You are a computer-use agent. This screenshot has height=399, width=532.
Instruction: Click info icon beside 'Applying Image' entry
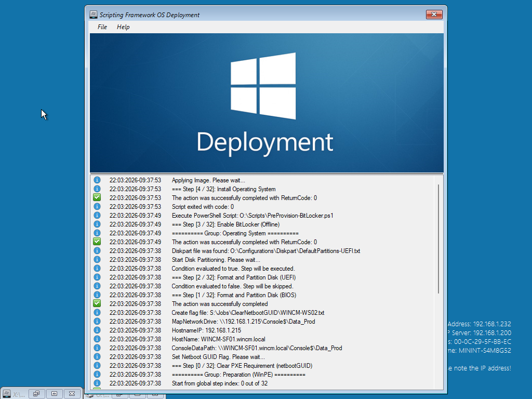(x=97, y=180)
